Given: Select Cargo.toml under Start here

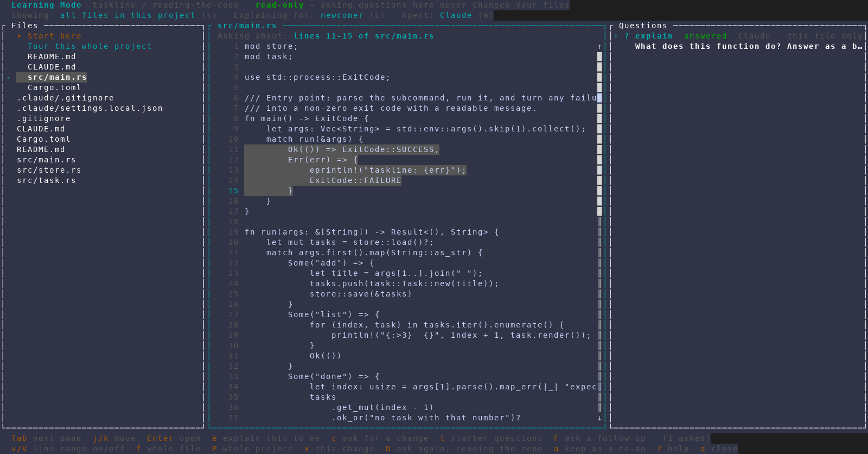Looking at the screenshot, I should coord(54,88).
